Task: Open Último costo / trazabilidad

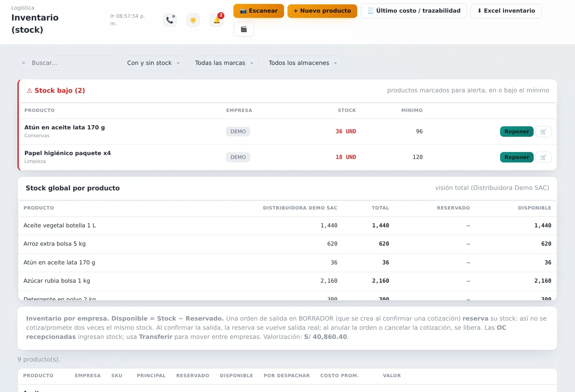Action: point(414,11)
